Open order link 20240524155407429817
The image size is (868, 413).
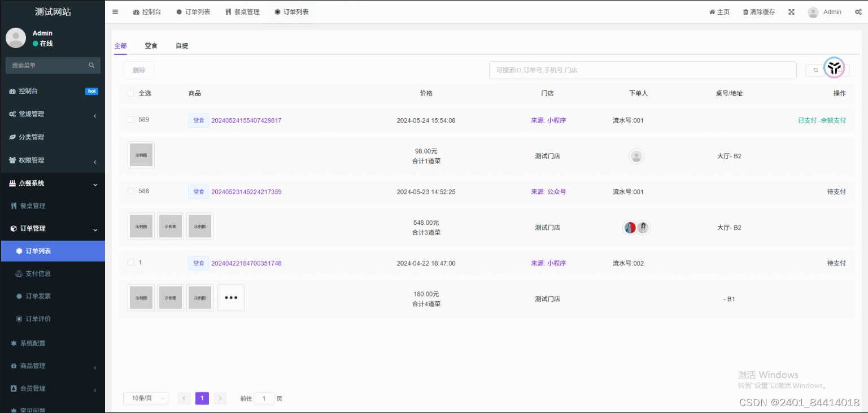tap(246, 120)
